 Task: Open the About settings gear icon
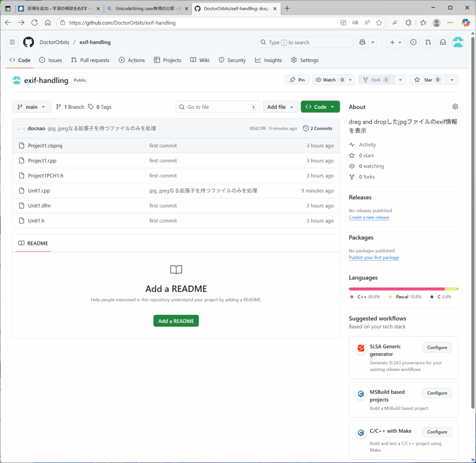click(455, 107)
